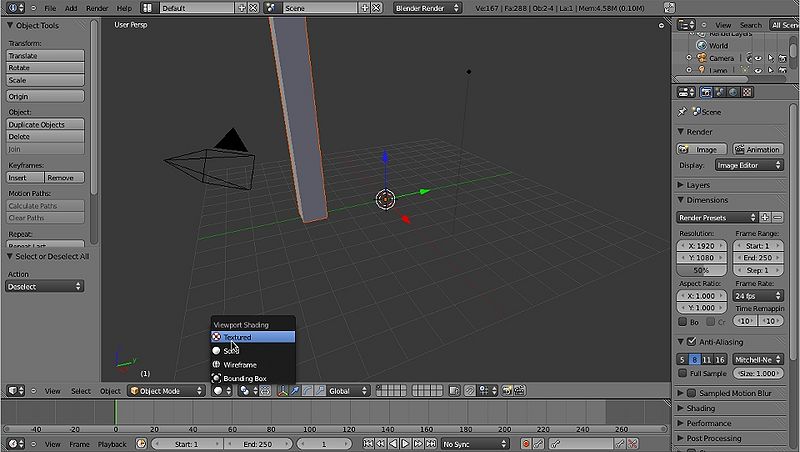Screen dimensions: 800x452
Task: Choose Wireframe viewport shading option
Action: [x=240, y=365]
